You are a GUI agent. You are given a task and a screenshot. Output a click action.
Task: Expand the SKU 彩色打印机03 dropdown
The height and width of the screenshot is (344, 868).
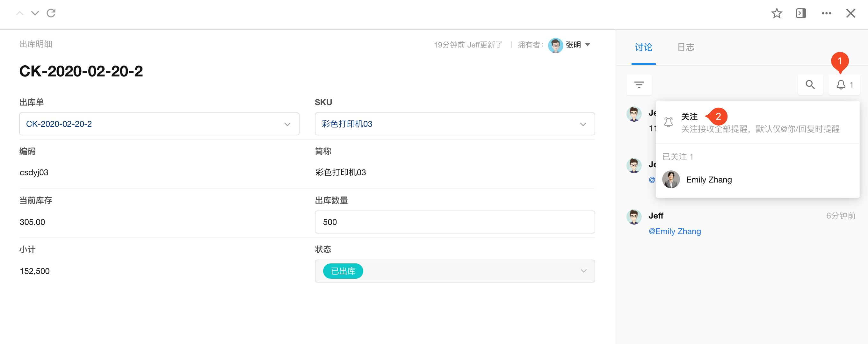[x=582, y=124]
